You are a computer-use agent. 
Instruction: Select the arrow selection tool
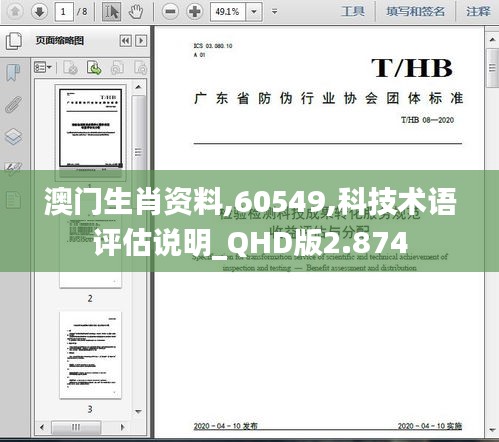[x=111, y=12]
